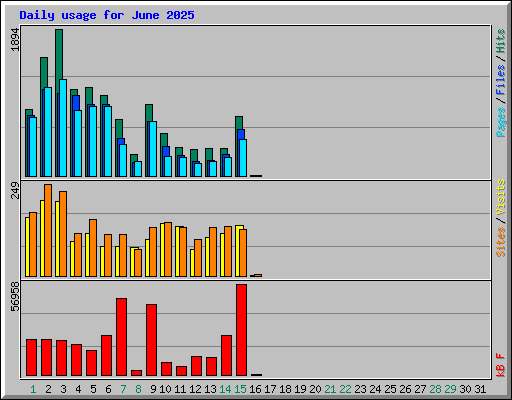The image size is (512, 400).
Task: Click the red KB bar for day 1
Action: [31, 357]
